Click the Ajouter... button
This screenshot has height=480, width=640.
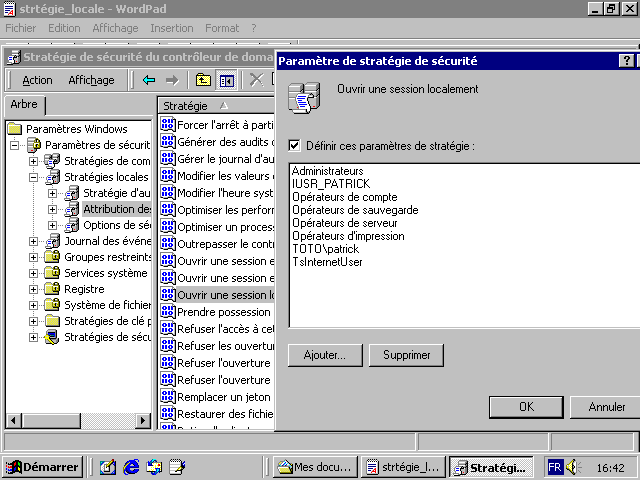click(324, 355)
